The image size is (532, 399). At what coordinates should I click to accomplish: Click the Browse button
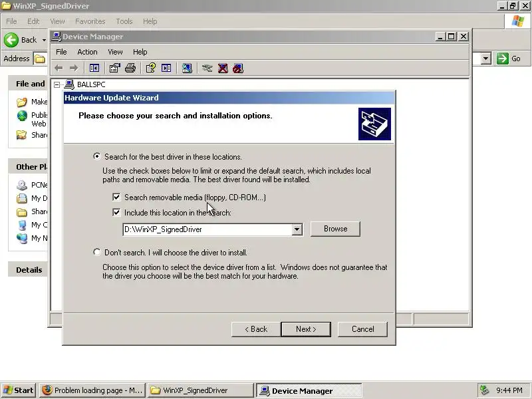(335, 229)
